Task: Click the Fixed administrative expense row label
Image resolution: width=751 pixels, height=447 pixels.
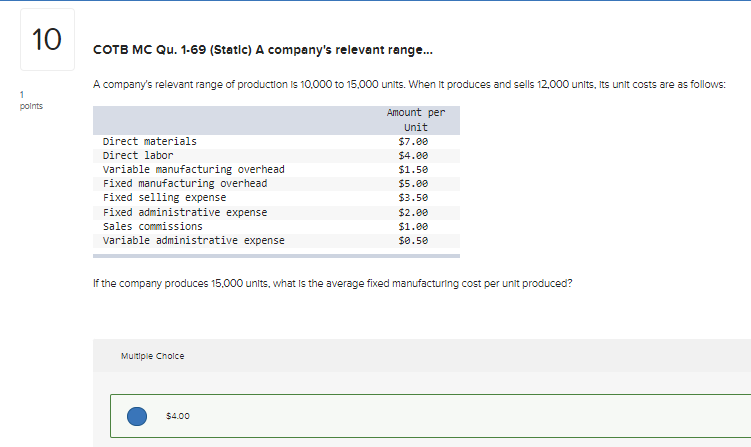Action: [x=185, y=212]
